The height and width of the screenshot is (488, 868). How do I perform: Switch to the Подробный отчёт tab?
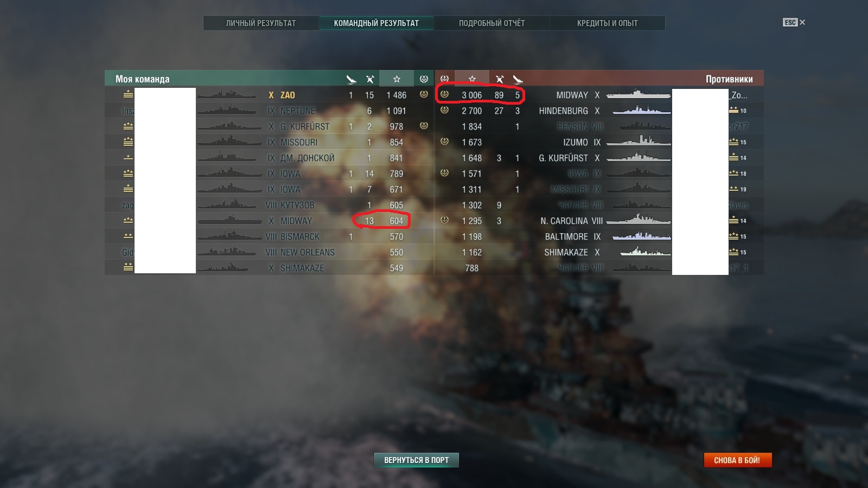tap(492, 23)
